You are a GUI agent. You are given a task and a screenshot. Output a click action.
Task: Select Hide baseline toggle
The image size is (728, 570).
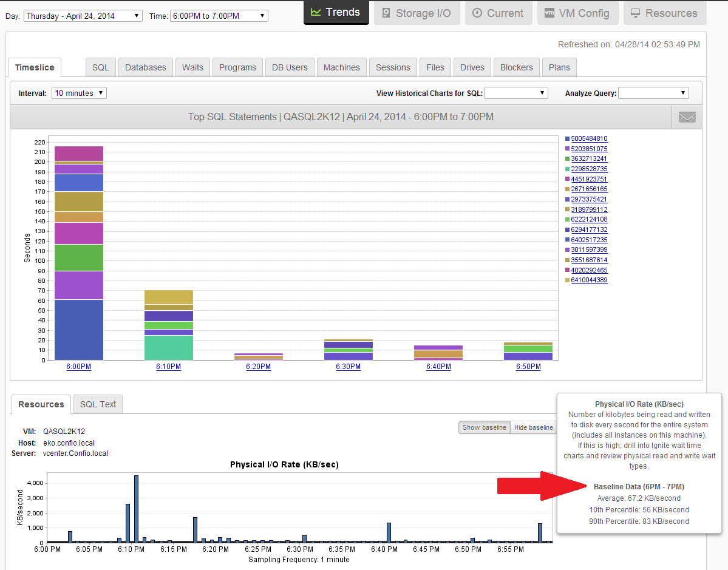[x=533, y=427]
